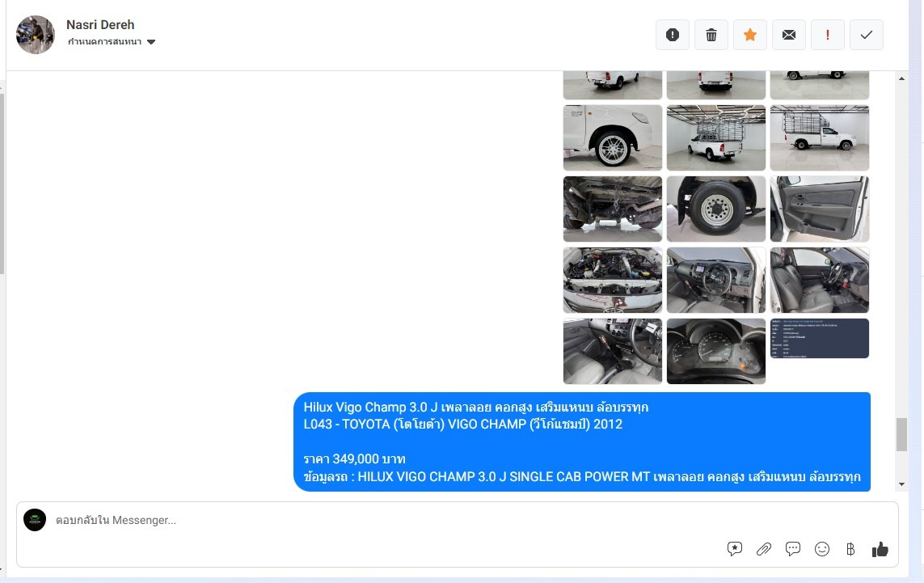The height and width of the screenshot is (583, 924).
Task: Toggle the orange star favorite icon
Action: coord(750,35)
